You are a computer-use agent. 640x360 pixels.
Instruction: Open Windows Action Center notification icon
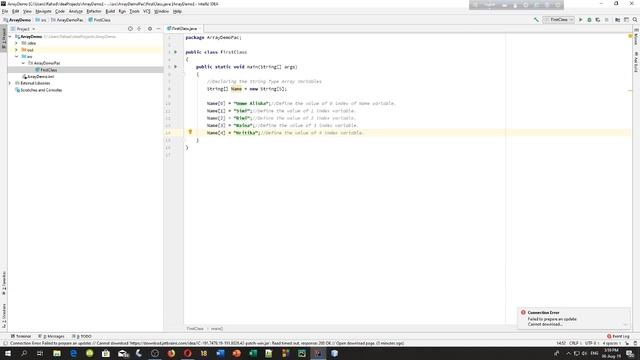(630, 353)
